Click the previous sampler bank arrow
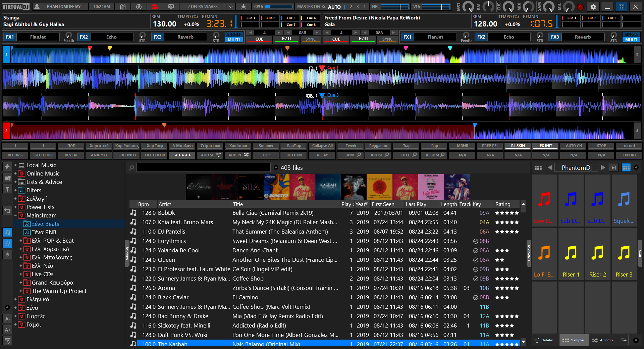Image resolution: width=644 pixels, height=349 pixels. (550, 167)
